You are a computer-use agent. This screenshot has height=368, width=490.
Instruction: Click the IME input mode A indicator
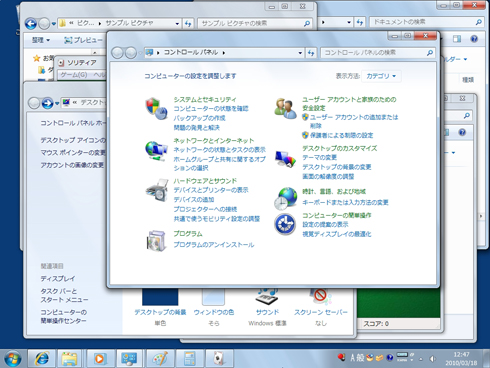[352, 358]
